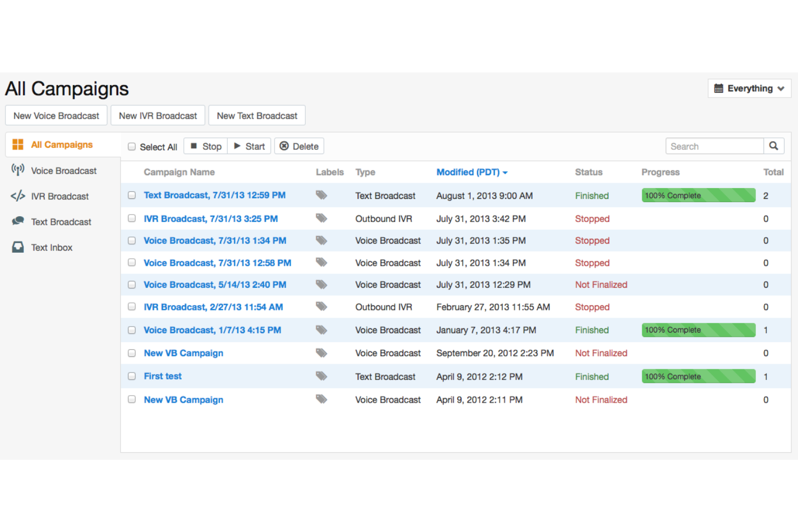Click label tag icon for First test

(321, 376)
